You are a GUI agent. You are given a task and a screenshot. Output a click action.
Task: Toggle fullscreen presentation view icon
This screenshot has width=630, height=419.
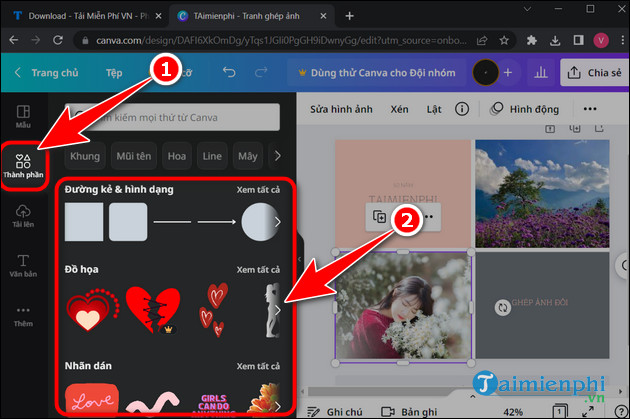click(588, 411)
